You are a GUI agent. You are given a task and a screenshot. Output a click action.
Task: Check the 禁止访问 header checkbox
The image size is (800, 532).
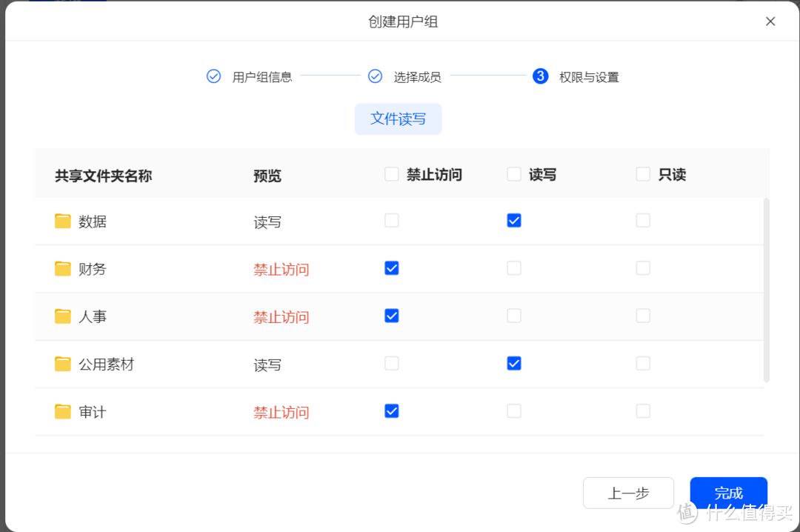391,173
